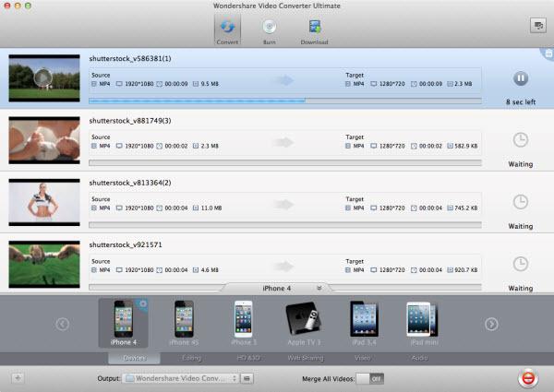Click the Waiting label for shutterstock_v881749(3)
This screenshot has width=554, height=392.
tap(521, 164)
